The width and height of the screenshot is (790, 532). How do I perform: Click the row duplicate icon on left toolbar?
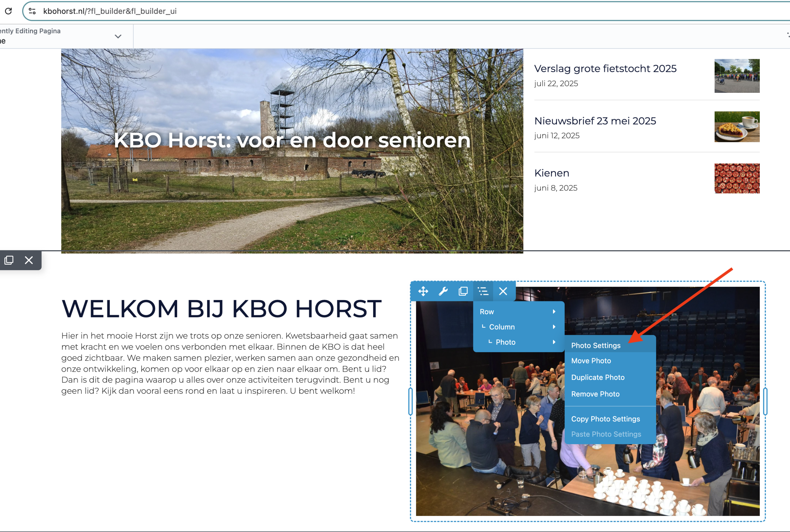(x=9, y=260)
